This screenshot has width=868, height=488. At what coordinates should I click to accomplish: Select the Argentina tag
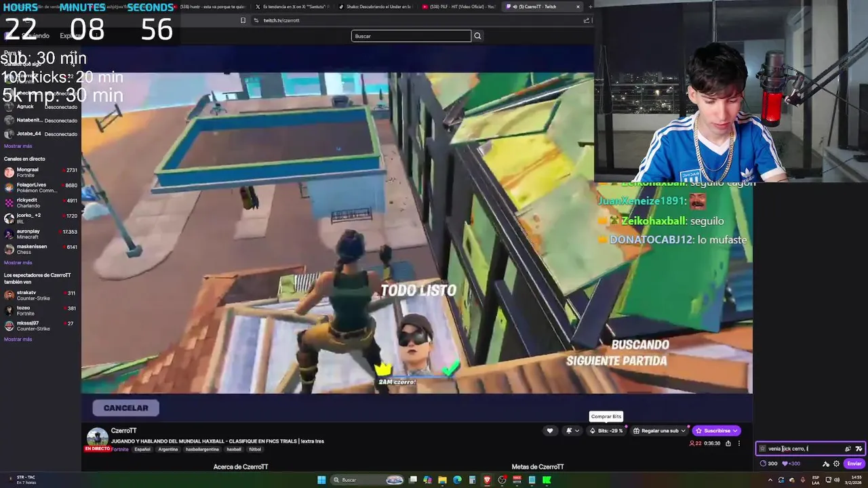tap(168, 449)
